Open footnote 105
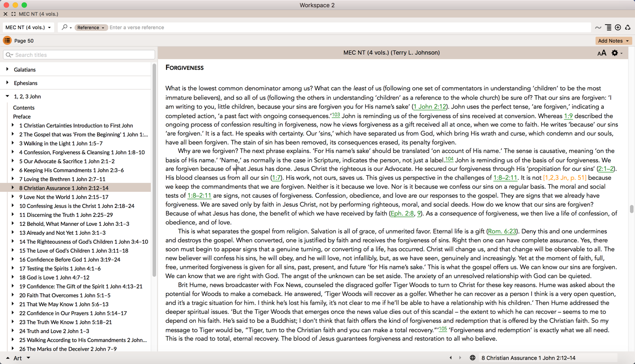Viewport: 635px width, 364px height. pyautogui.click(x=442, y=329)
